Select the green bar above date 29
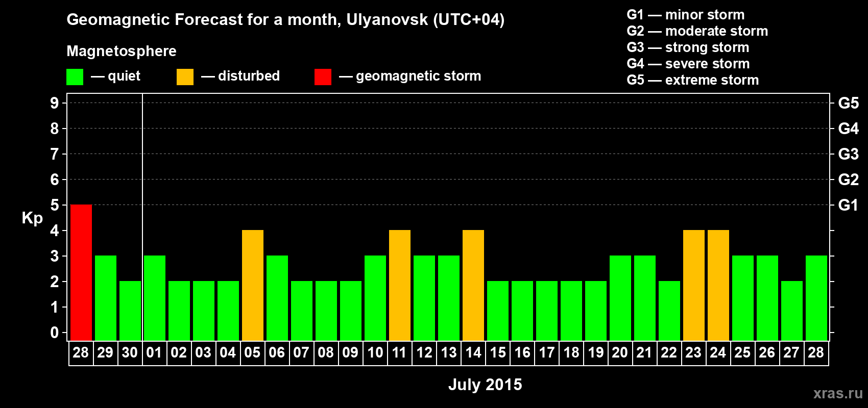Viewport: 868px width, 408px height. (106, 298)
